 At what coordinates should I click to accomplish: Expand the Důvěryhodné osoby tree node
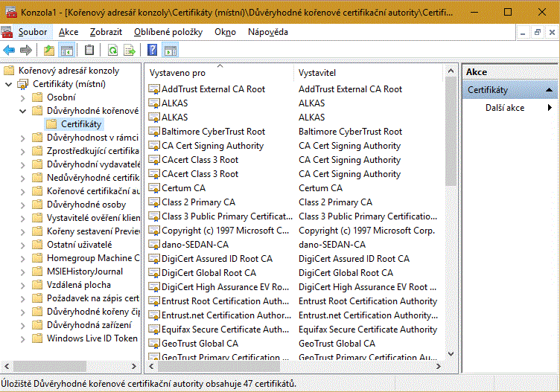click(23, 204)
